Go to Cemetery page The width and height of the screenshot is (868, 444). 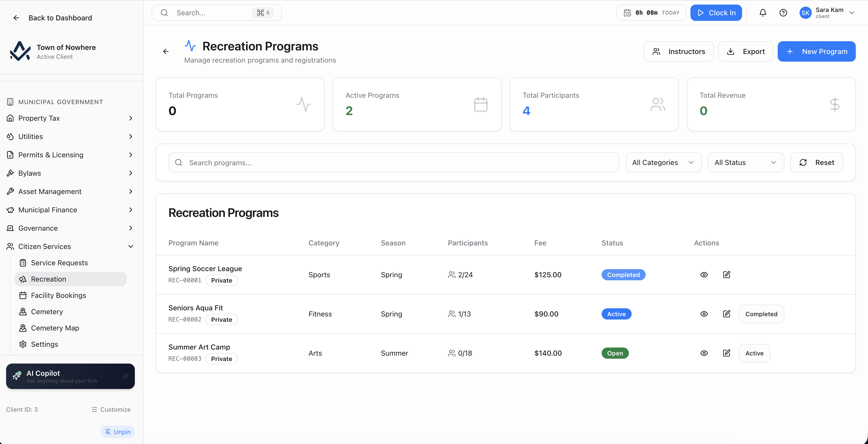tap(71, 312)
